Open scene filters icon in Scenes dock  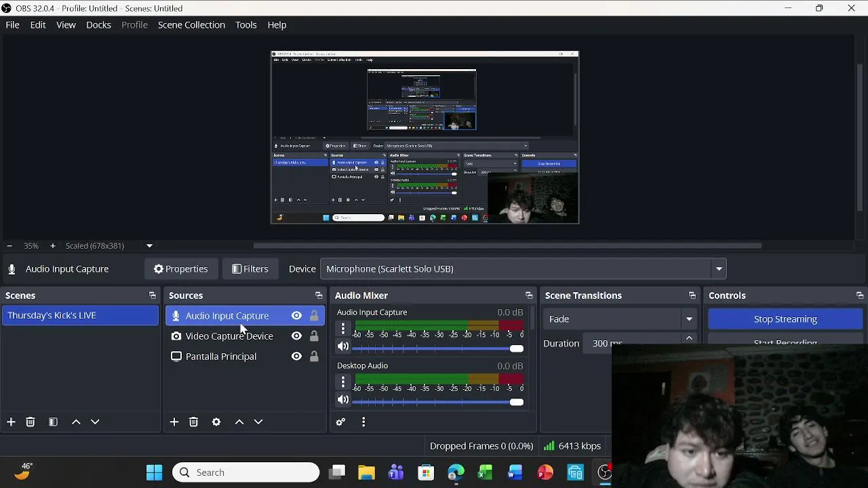53,422
